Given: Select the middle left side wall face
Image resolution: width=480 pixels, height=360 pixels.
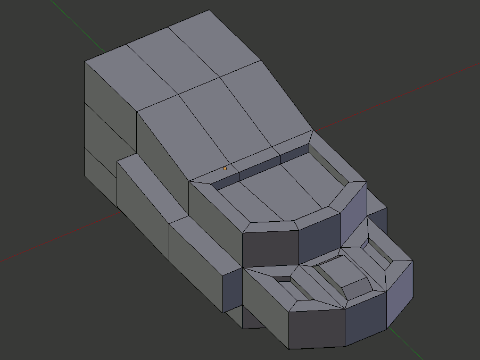Looking at the screenshot, I should point(102,133).
